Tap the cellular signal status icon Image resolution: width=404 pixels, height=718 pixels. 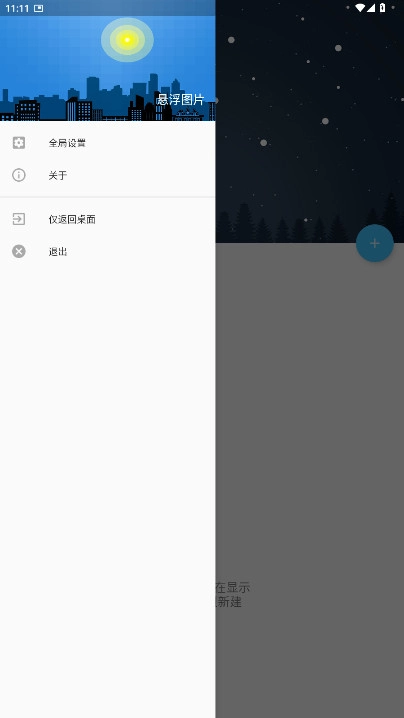click(x=371, y=8)
